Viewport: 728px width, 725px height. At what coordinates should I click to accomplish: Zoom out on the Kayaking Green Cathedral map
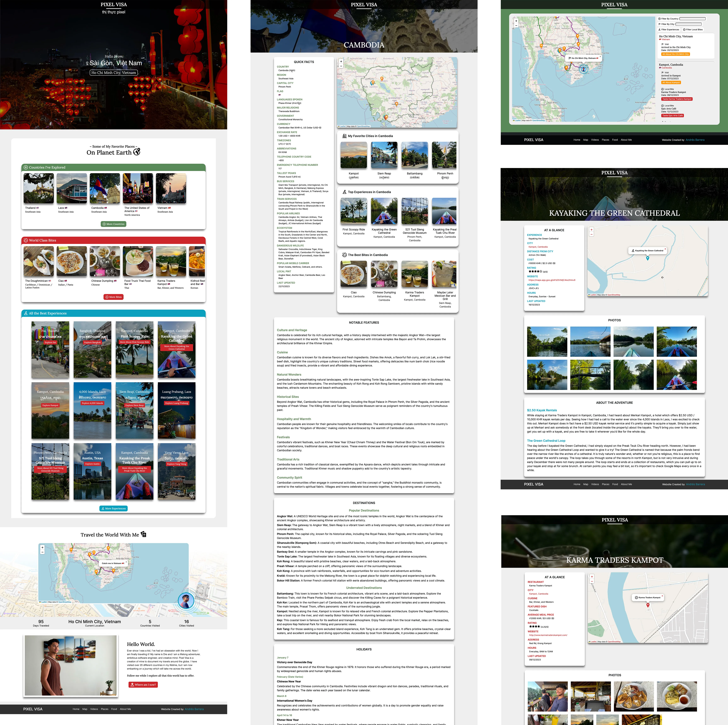pyautogui.click(x=591, y=234)
